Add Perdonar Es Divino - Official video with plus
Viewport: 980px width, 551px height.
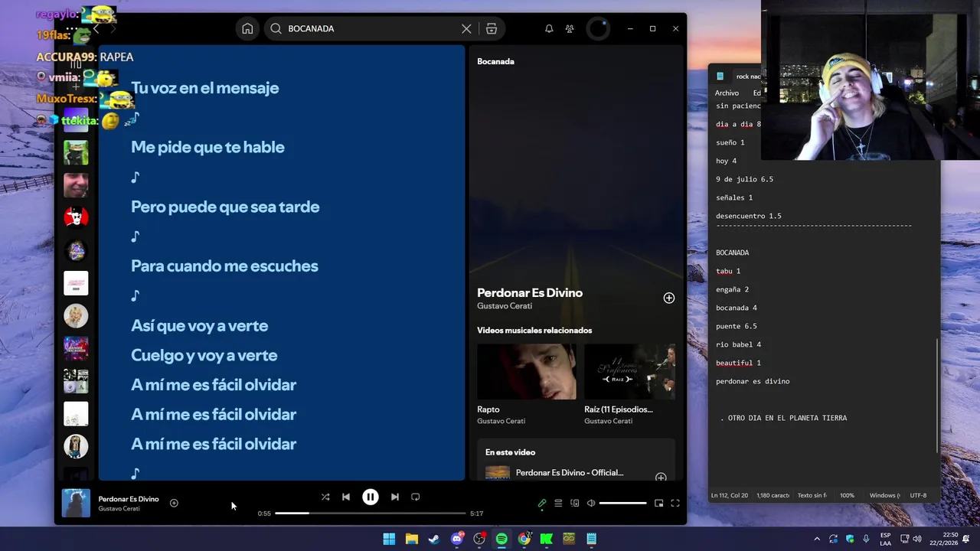coord(661,477)
